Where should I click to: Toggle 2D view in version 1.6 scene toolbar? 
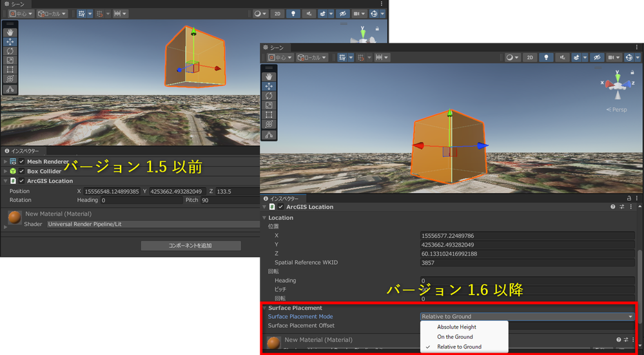530,57
